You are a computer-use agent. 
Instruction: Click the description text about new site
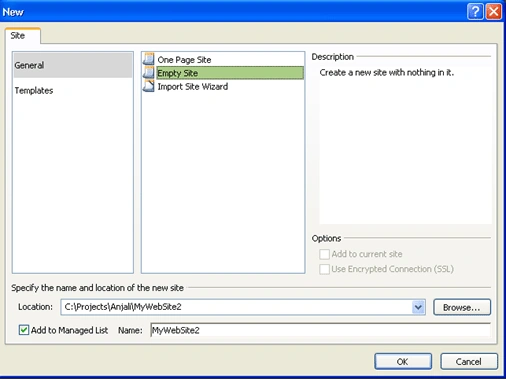point(387,72)
